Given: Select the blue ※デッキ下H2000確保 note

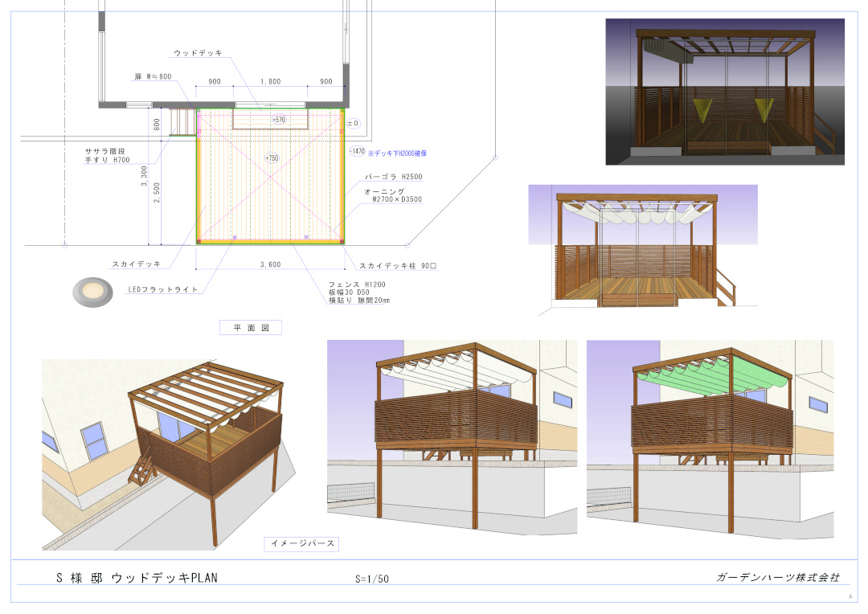Looking at the screenshot, I should coord(398,153).
